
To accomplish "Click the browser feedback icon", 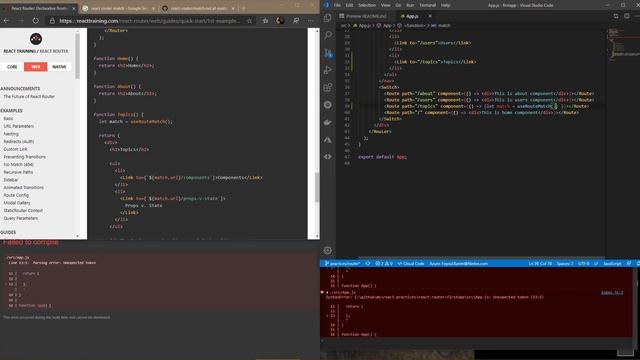I will [x=296, y=20].
